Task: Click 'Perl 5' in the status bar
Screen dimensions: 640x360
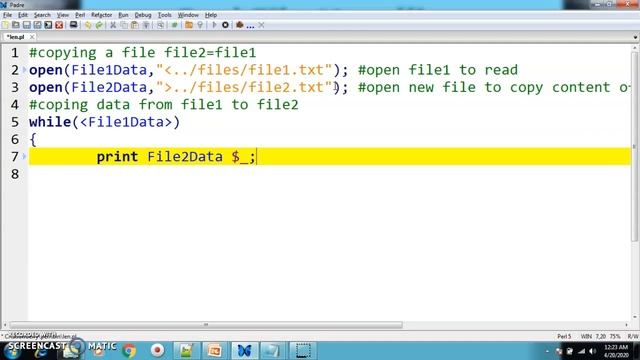Action: tap(564, 336)
